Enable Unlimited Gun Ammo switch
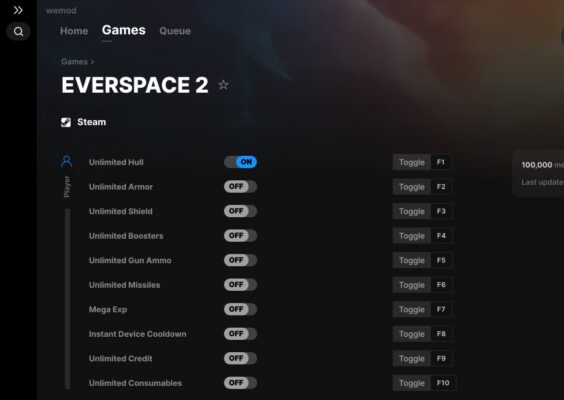Viewport: 564px width, 400px height. point(240,260)
